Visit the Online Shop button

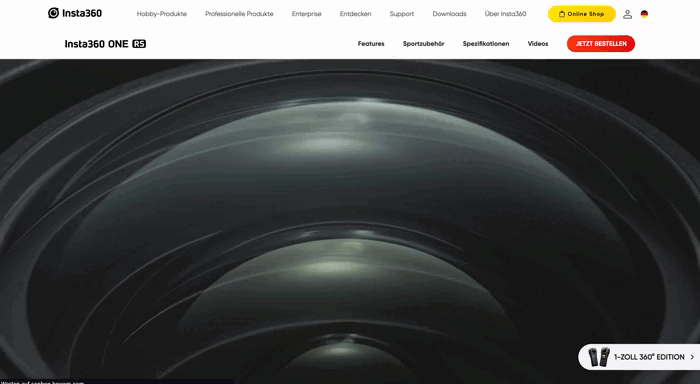582,14
